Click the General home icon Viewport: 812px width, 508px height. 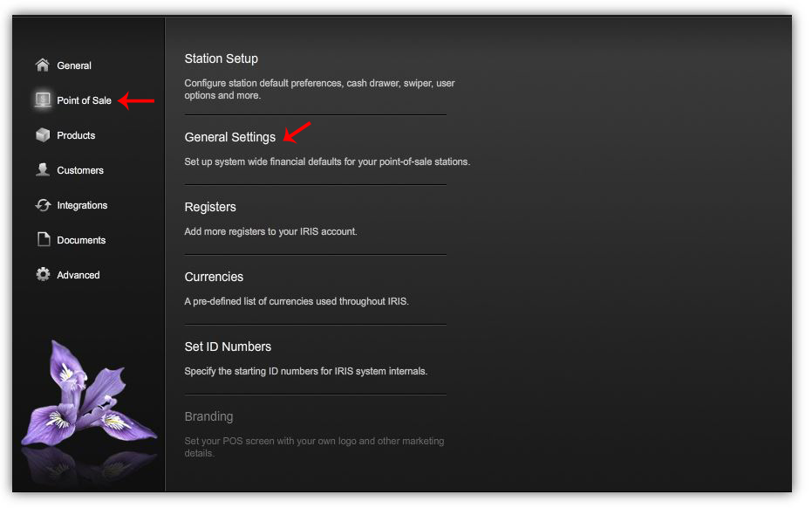coord(42,65)
